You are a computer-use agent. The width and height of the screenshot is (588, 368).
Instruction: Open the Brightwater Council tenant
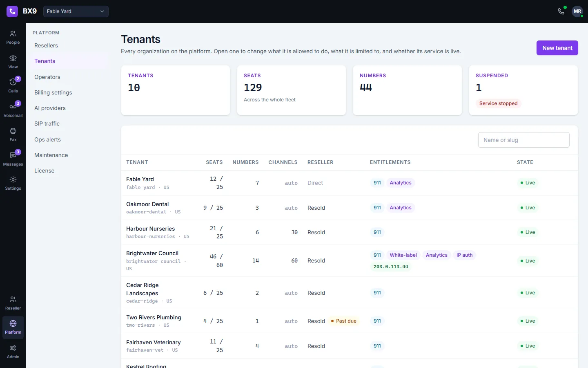point(350,260)
